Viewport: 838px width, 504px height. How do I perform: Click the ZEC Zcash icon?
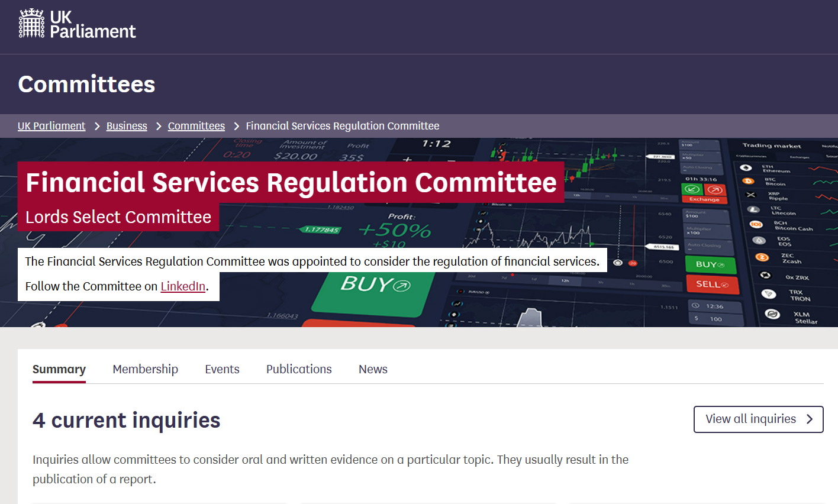click(x=762, y=256)
